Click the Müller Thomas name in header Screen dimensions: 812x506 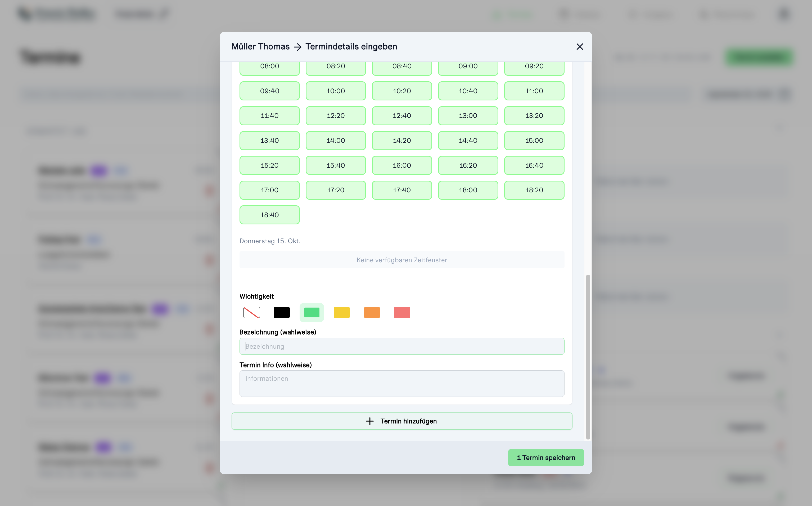pyautogui.click(x=260, y=47)
